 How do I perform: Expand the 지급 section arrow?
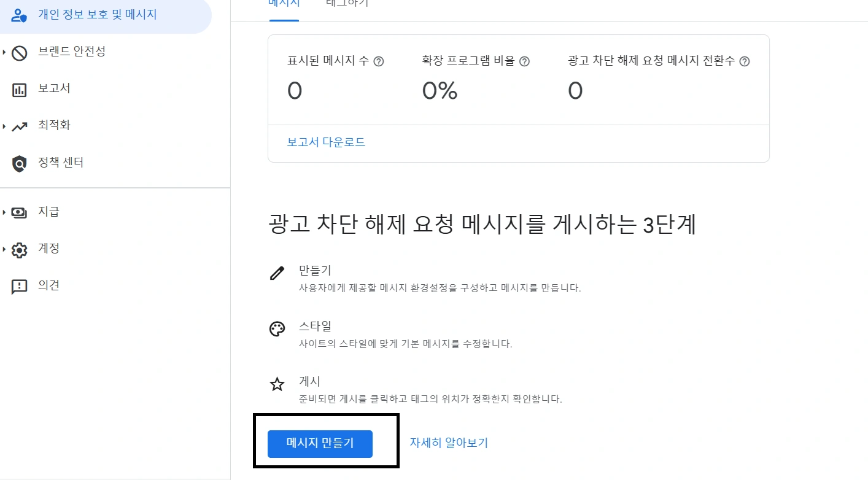[4, 212]
